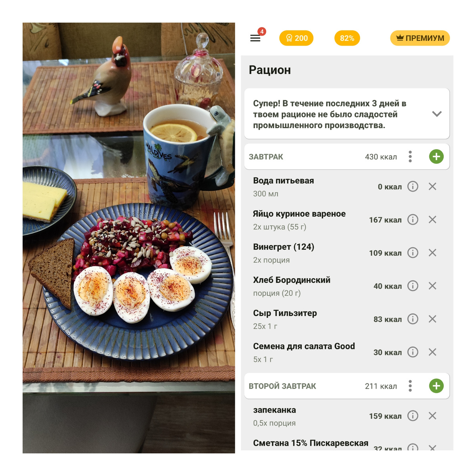Viewport: 476px width, 476px height.
Task: Tap the 200 points badge
Action: click(x=296, y=38)
